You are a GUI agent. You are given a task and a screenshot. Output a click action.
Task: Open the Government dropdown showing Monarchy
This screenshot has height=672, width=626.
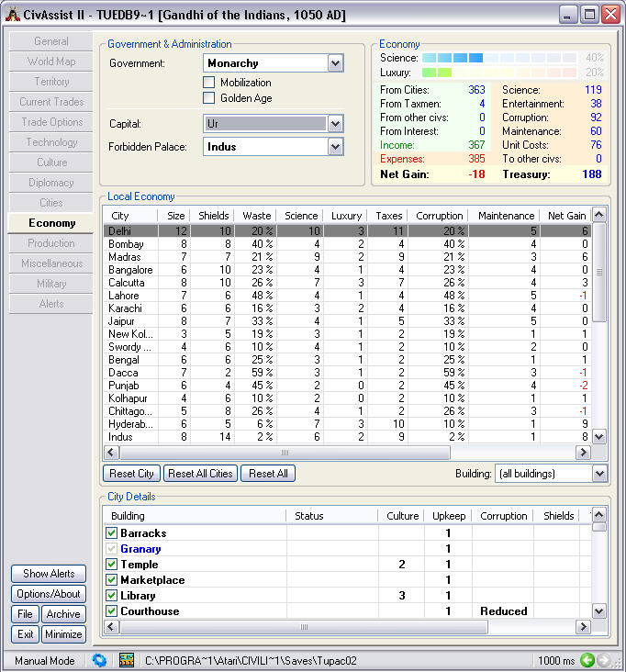pos(274,63)
